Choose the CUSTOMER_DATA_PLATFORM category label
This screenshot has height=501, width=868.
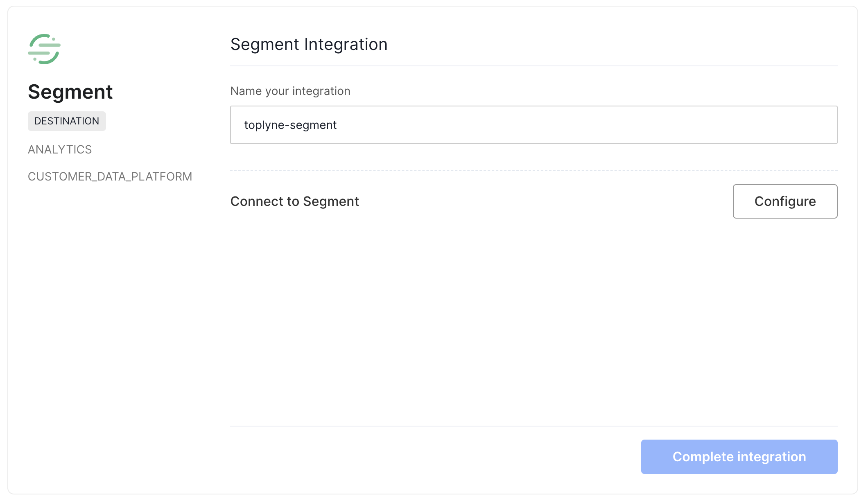pos(110,176)
